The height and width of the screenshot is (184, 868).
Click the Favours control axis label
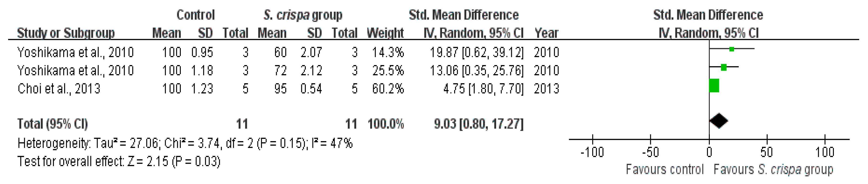coord(665,169)
